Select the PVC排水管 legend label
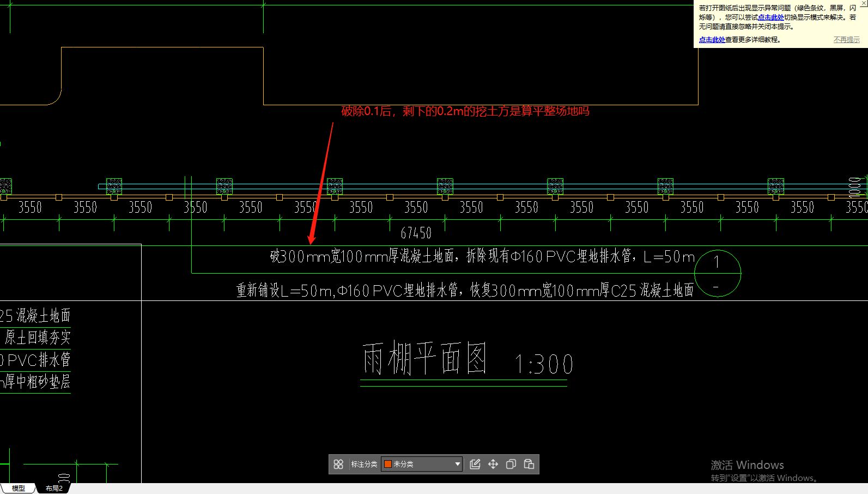868x494 pixels. (35, 360)
